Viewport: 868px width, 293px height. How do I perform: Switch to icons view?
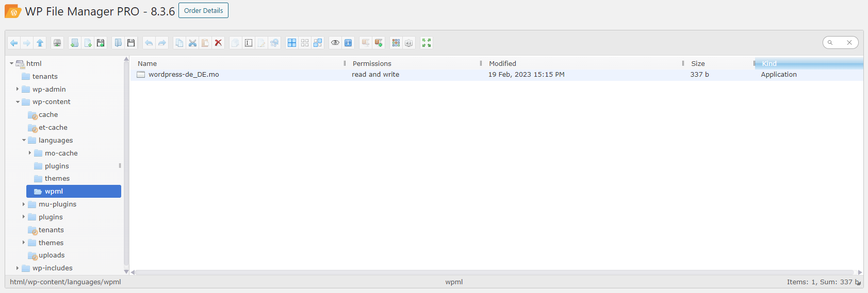396,43
